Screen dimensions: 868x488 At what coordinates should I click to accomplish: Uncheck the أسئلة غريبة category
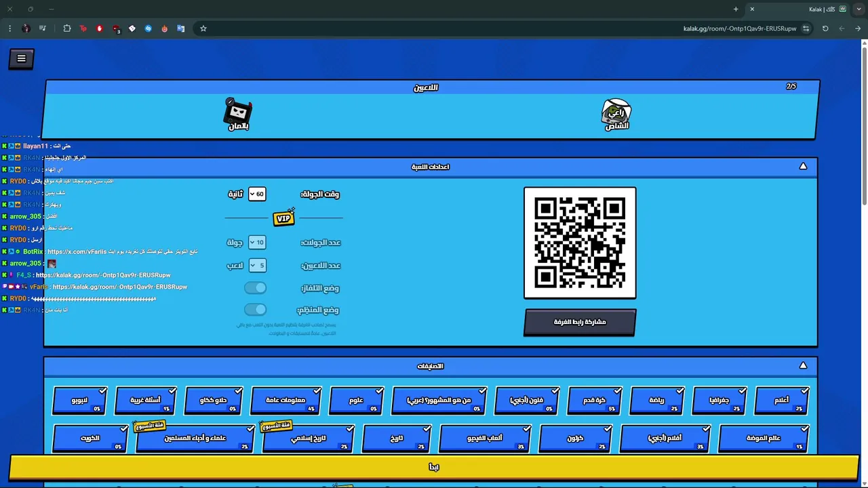pos(146,401)
